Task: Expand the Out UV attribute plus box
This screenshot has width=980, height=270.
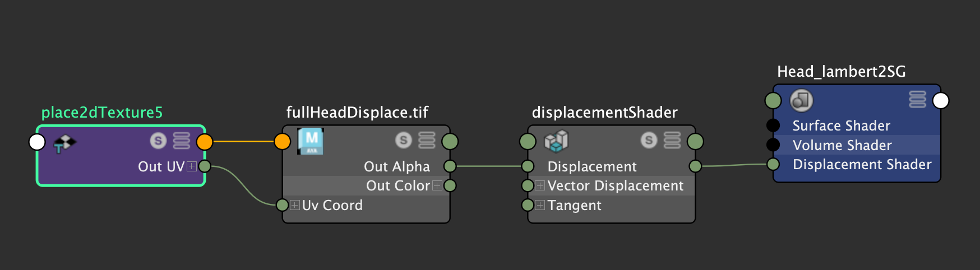Action: coord(191,166)
